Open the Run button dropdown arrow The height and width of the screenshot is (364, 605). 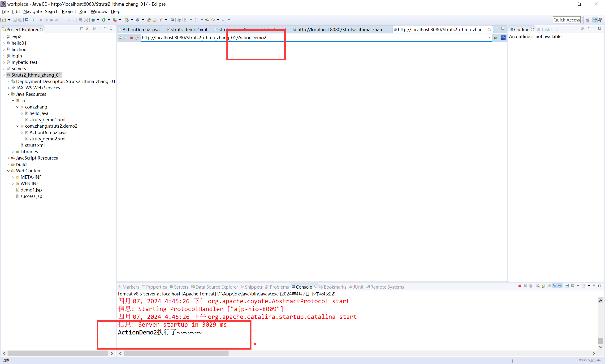(x=109, y=20)
